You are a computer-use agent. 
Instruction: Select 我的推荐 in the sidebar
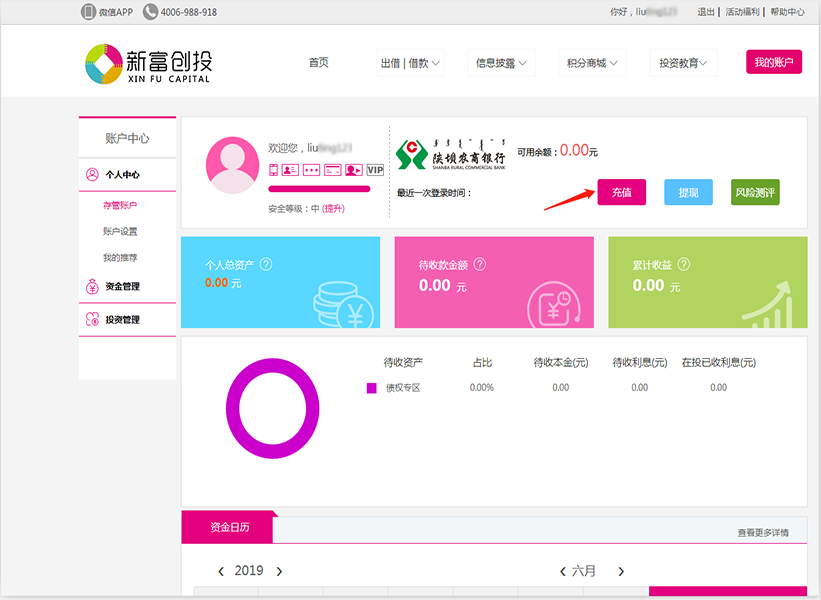[x=120, y=258]
